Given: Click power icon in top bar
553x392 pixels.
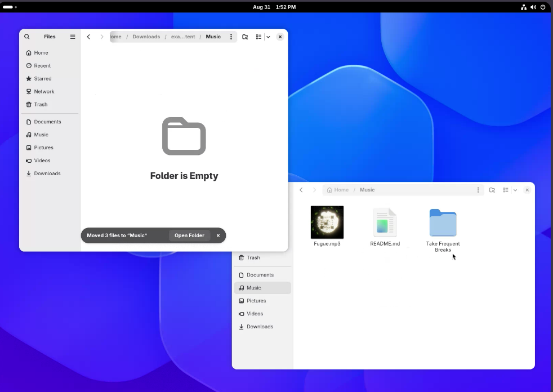Looking at the screenshot, I should pos(543,7).
